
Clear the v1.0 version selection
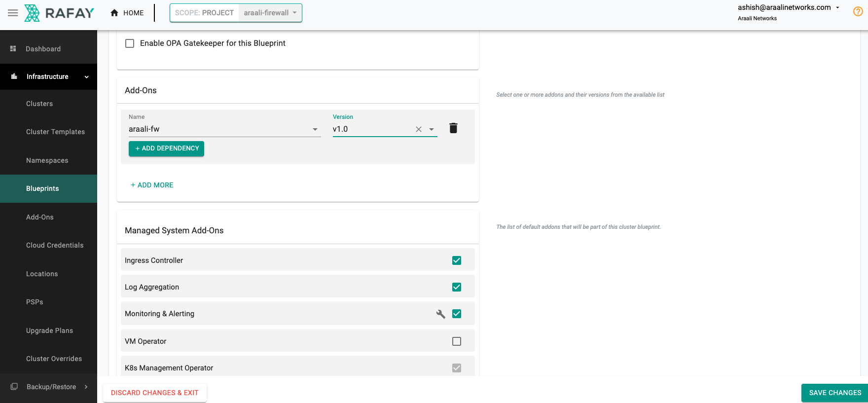tap(419, 129)
